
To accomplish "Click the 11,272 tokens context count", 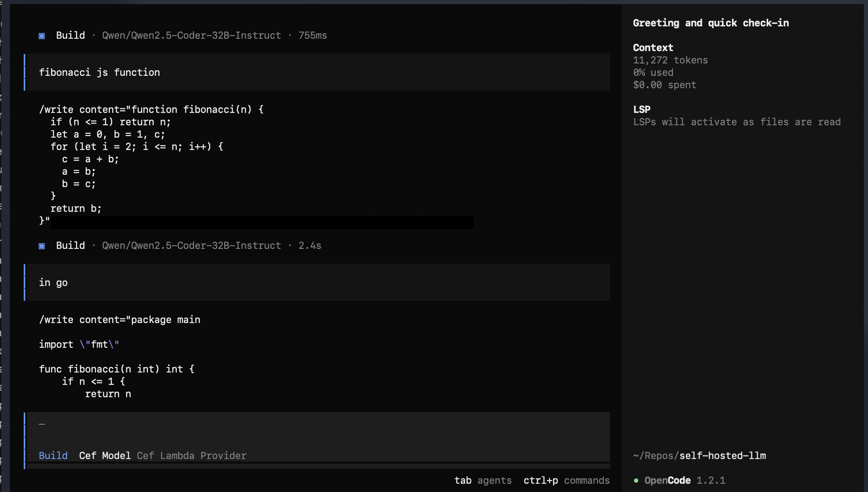I will pyautogui.click(x=670, y=60).
